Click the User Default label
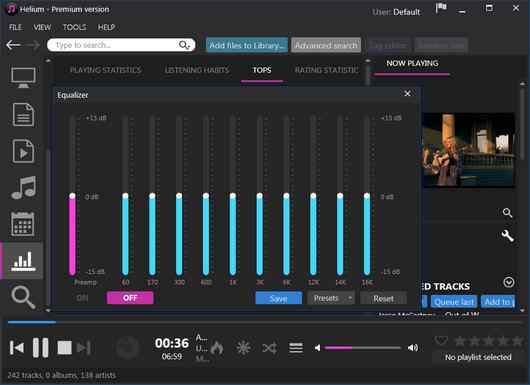Screen dimensions: 530x385 (396, 12)
